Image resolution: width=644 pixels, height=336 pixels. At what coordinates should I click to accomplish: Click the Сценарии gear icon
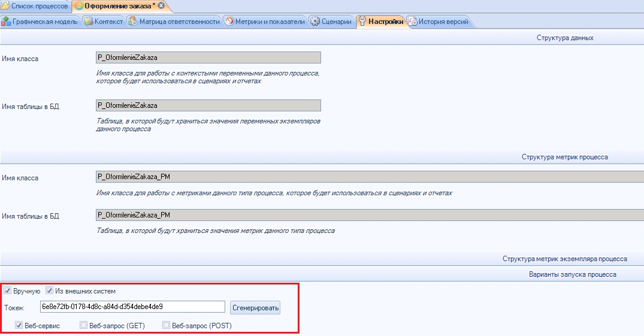tap(315, 22)
